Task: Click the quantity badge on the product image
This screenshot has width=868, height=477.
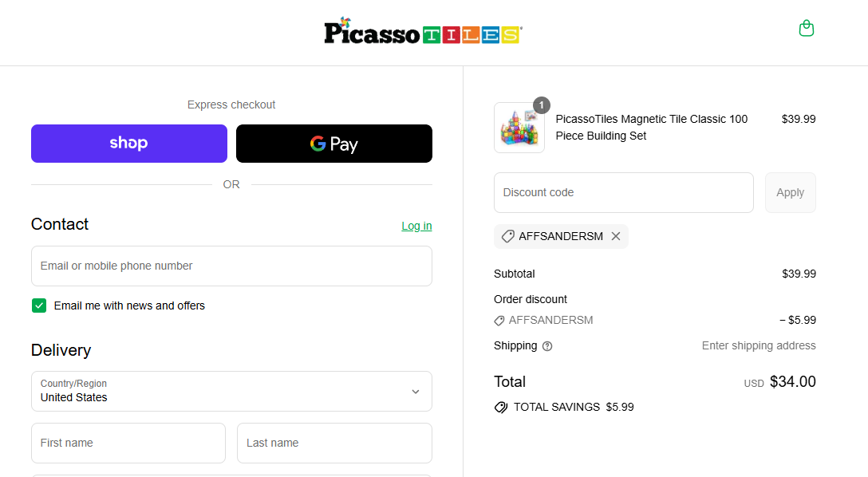Action: (541, 104)
